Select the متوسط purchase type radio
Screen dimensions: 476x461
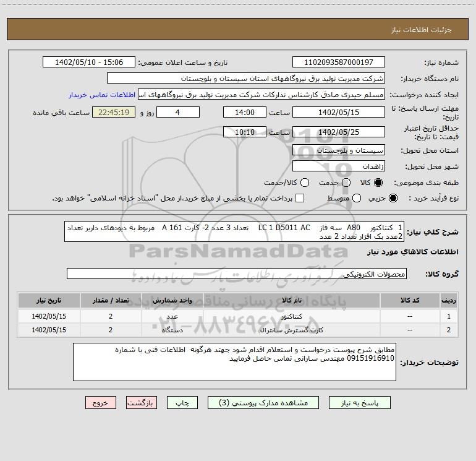357,198
